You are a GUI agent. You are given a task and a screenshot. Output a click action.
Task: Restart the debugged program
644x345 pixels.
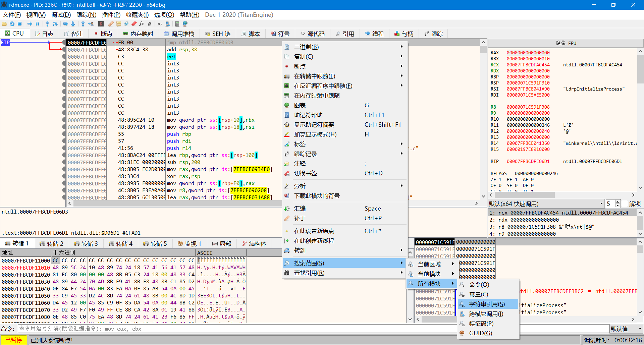12,24
